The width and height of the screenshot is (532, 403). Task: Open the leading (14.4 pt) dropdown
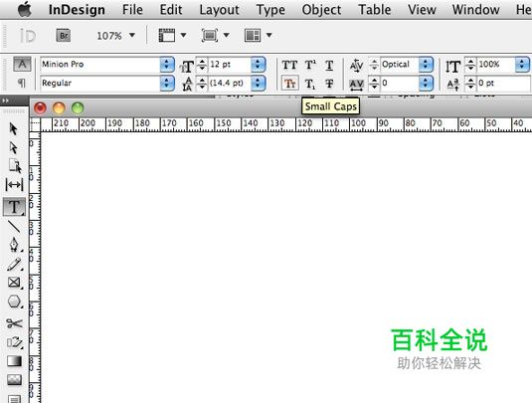[x=259, y=83]
